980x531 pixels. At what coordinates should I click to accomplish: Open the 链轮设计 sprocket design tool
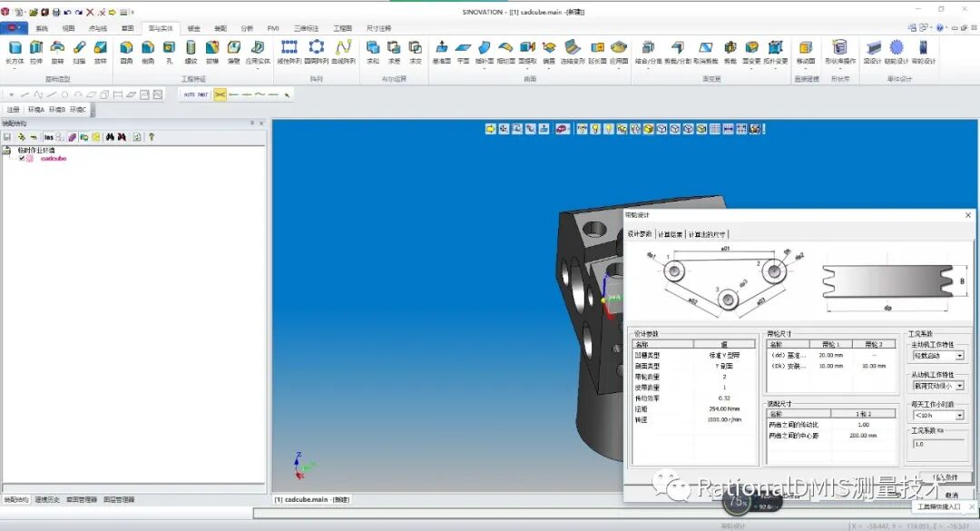(x=897, y=52)
